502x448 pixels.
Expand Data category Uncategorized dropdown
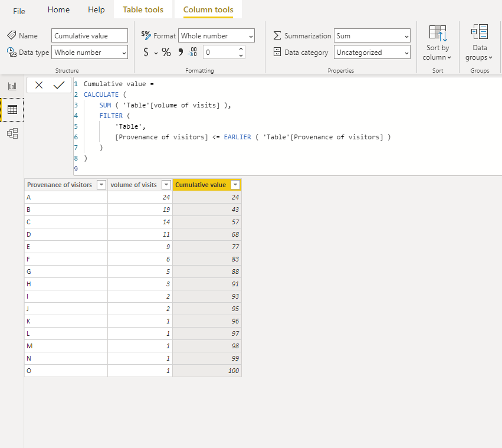tap(372, 52)
